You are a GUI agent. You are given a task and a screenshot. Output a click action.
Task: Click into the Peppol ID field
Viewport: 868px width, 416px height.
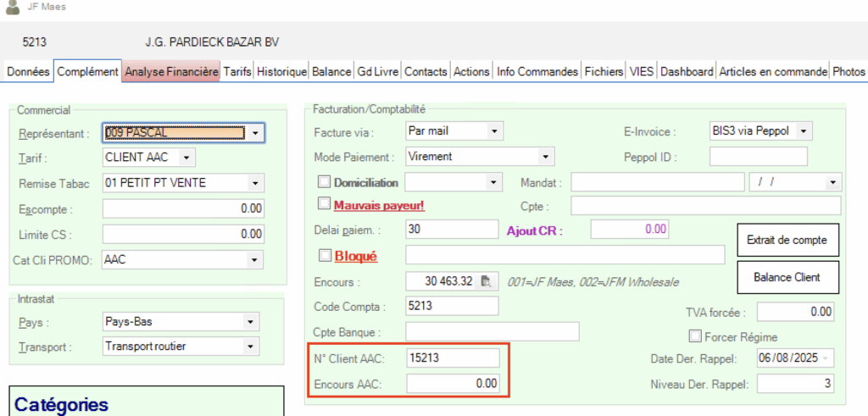click(758, 157)
